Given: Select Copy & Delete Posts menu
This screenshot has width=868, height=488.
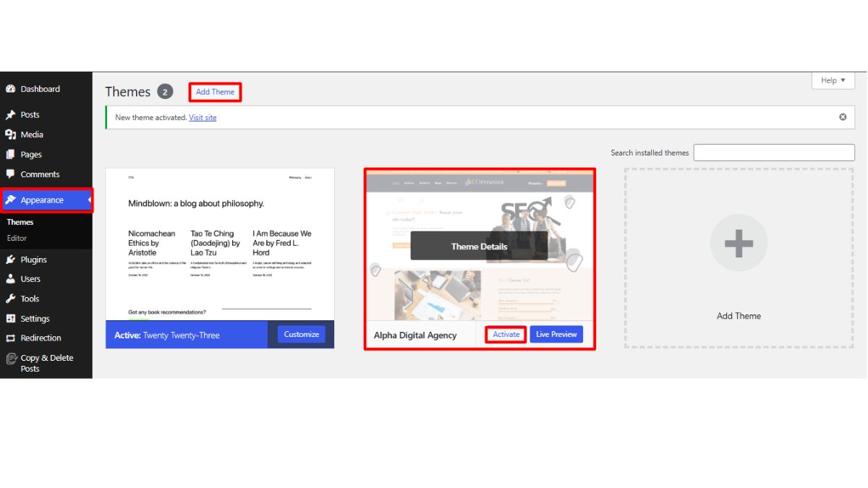Looking at the screenshot, I should (x=46, y=363).
